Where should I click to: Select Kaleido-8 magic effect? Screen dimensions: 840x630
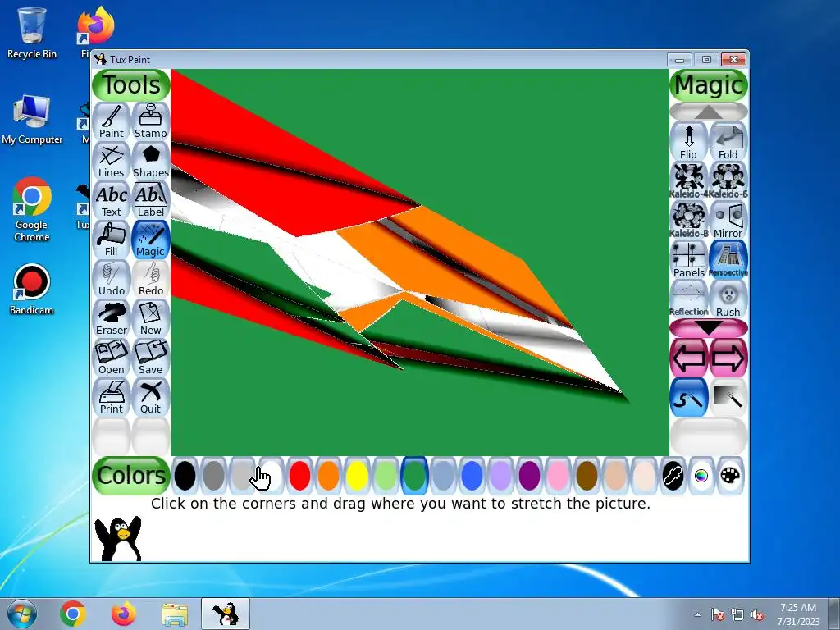(x=689, y=221)
